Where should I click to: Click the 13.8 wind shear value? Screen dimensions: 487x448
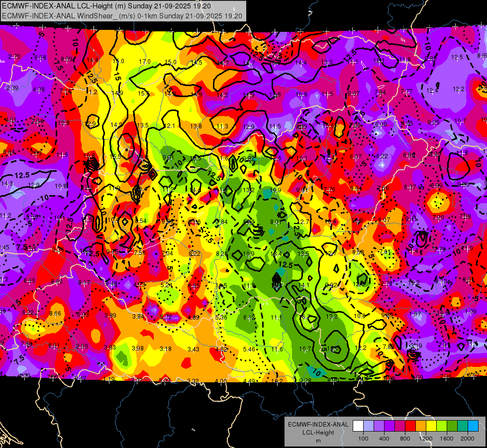[x=195, y=126]
